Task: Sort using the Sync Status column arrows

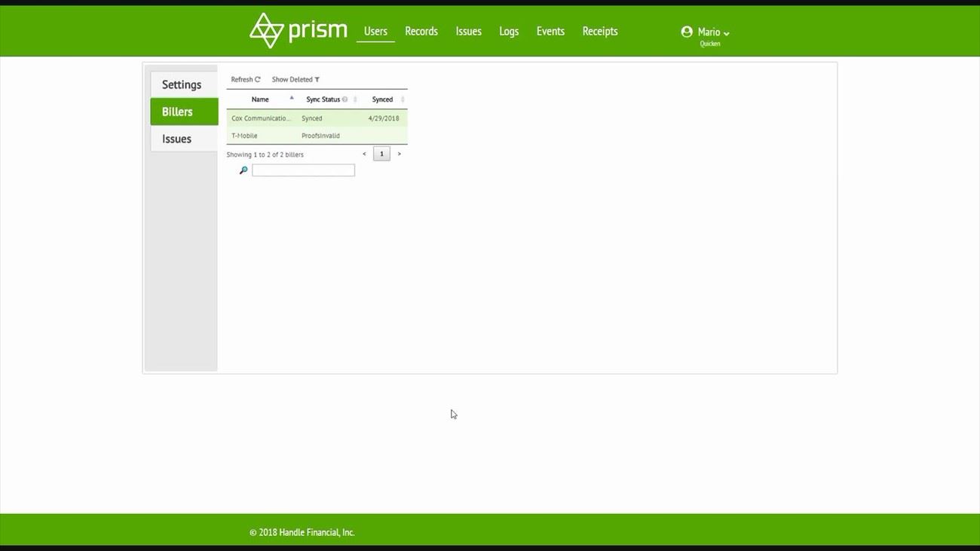Action: (x=355, y=99)
